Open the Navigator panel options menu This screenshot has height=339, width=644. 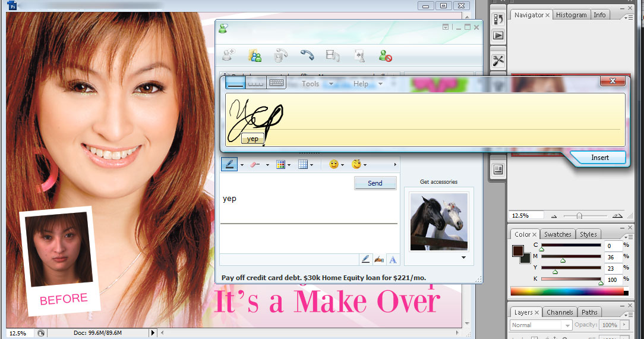click(x=629, y=17)
